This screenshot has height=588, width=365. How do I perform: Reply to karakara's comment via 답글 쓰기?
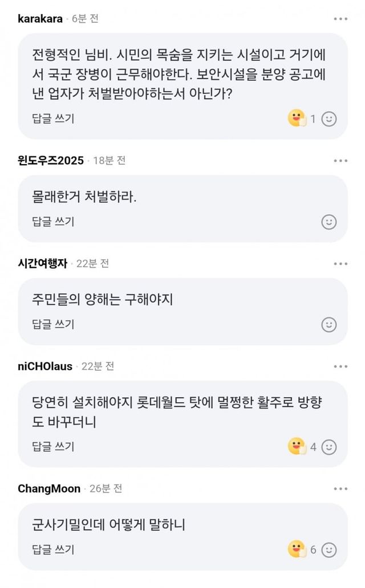[53, 119]
